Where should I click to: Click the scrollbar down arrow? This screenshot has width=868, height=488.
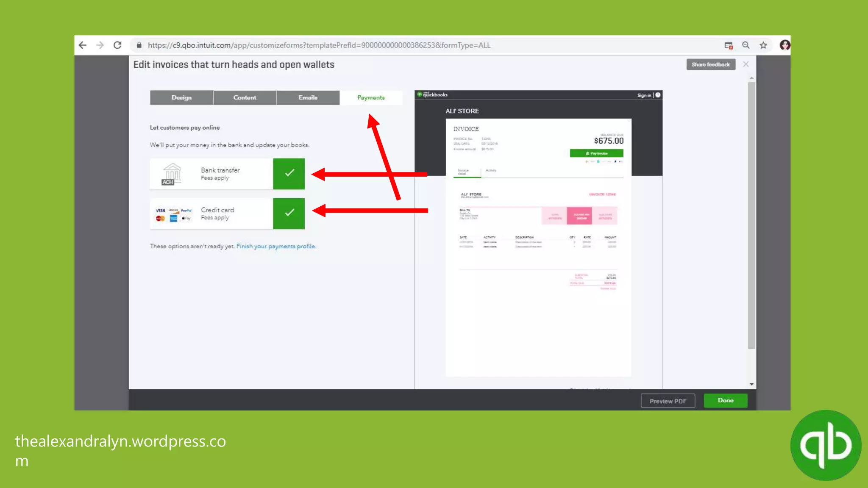[751, 384]
